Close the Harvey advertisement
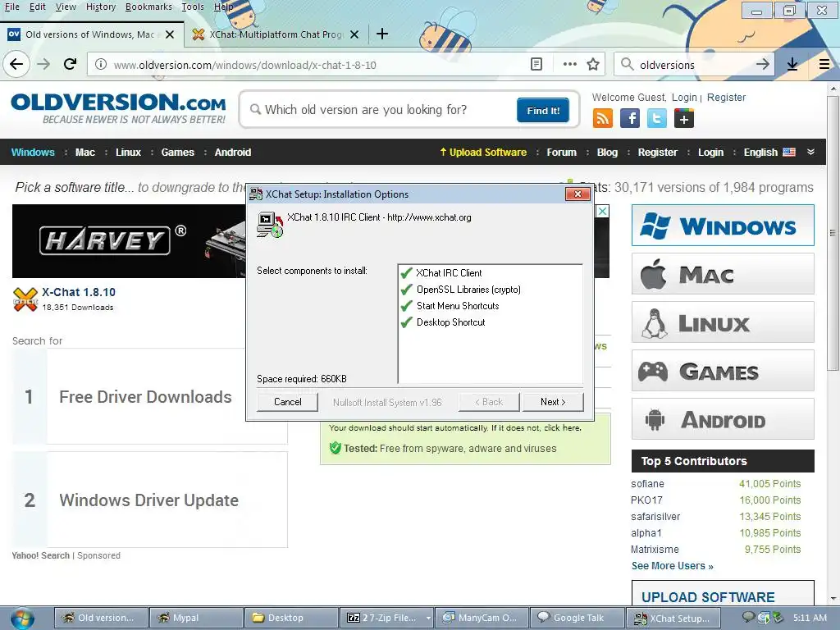 pyautogui.click(x=603, y=211)
